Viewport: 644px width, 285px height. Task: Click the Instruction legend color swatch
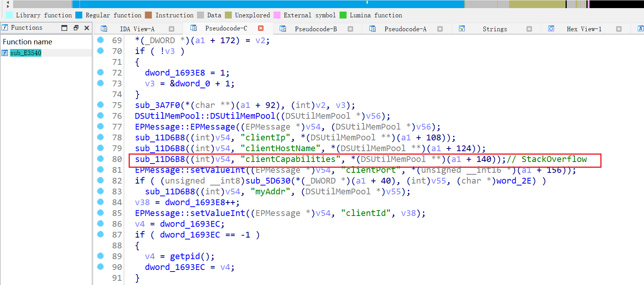pyautogui.click(x=148, y=15)
